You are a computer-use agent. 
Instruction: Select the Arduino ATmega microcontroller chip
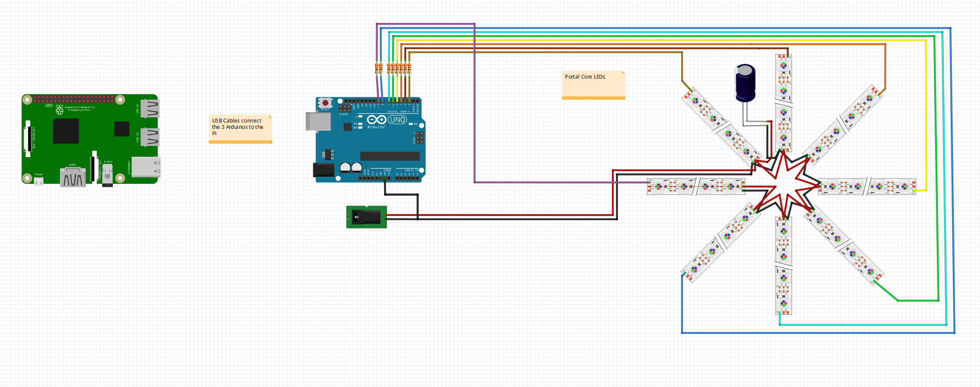(x=390, y=156)
